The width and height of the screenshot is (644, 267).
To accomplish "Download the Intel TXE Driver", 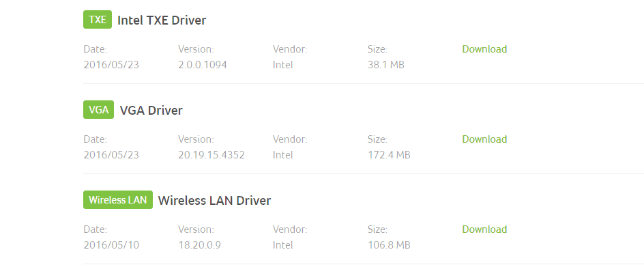I will pos(484,49).
